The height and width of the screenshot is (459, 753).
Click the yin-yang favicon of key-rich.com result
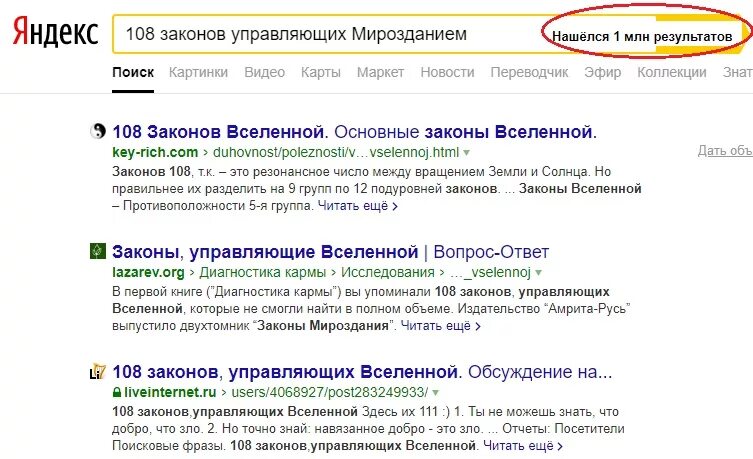tap(98, 131)
